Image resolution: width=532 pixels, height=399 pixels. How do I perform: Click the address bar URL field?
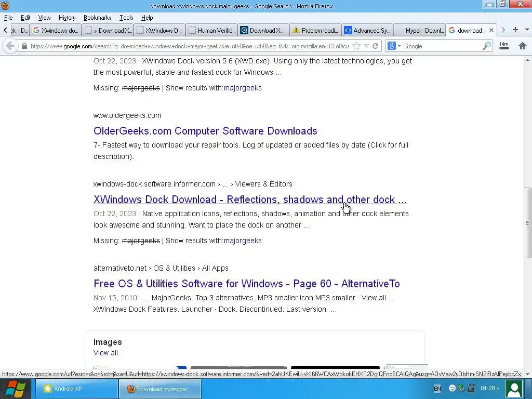click(x=190, y=46)
